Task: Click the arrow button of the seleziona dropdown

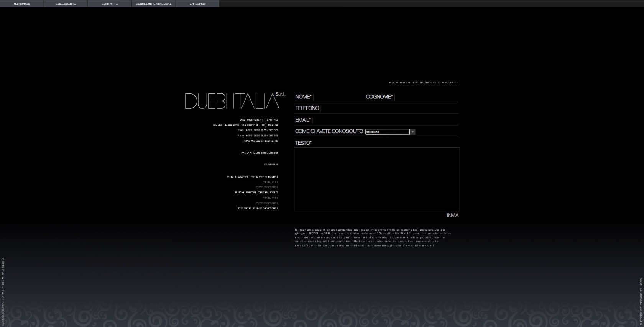Action: pos(413,132)
